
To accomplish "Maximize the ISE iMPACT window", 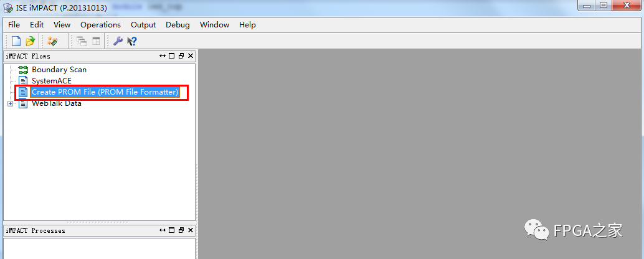I will coord(604,6).
